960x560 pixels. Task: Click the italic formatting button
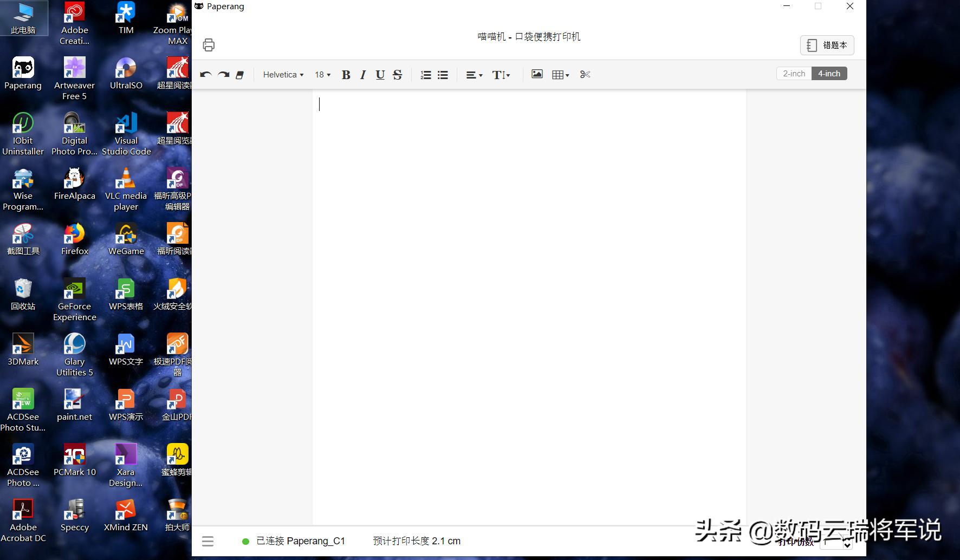pos(362,75)
